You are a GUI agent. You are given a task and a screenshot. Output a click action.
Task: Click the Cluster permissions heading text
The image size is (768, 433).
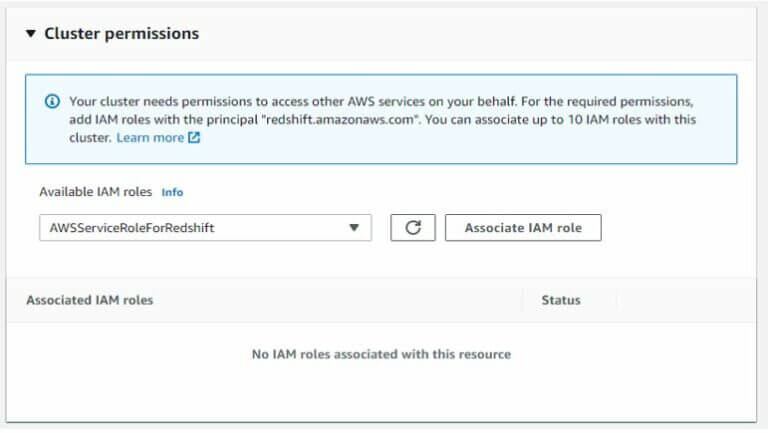[121, 34]
